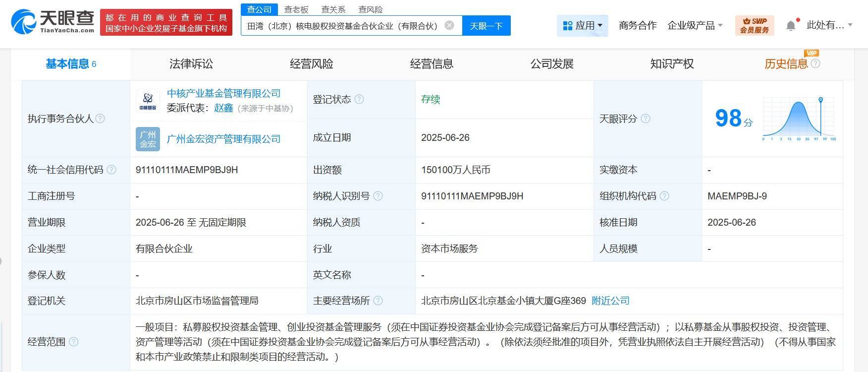Click credit code 91110111MAEMP9BJ9H in 统一社会信用代码 row

point(187,170)
